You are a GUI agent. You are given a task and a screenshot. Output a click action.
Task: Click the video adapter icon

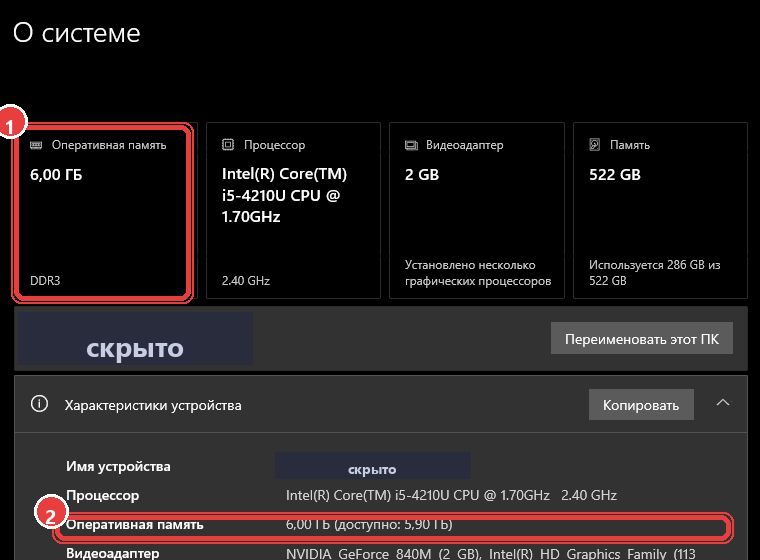coord(411,145)
